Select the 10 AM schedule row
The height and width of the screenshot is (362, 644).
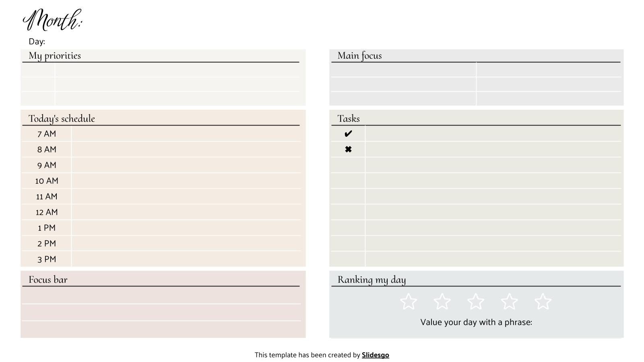[x=186, y=181]
